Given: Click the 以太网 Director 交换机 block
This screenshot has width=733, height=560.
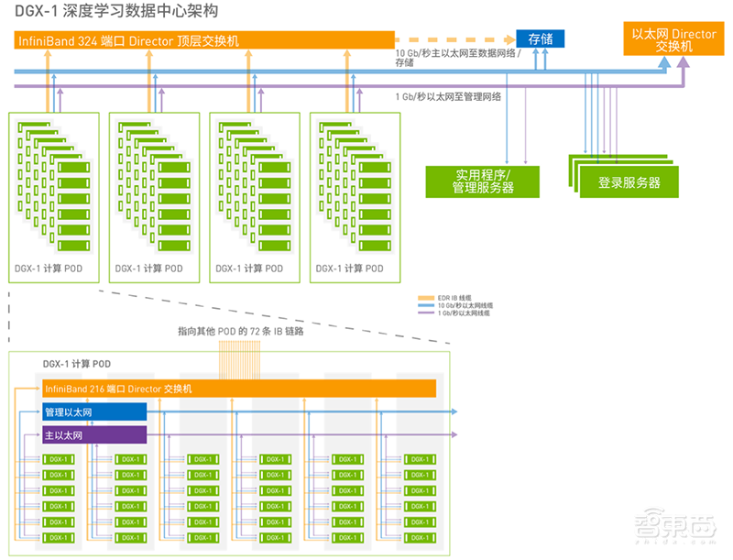Looking at the screenshot, I should click(x=672, y=40).
